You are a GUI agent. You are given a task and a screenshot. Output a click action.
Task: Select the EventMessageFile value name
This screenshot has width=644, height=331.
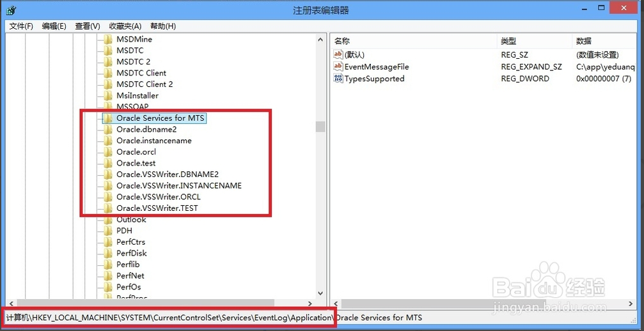coord(377,66)
